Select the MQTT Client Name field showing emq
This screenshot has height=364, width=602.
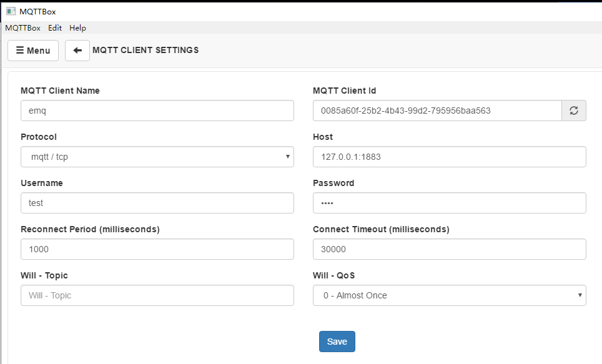click(157, 110)
